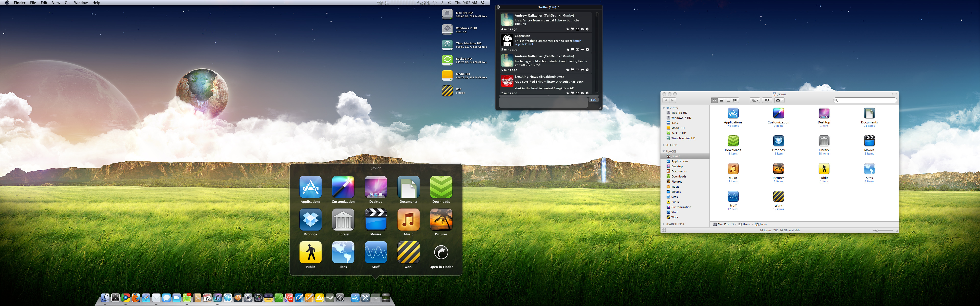This screenshot has width=980, height=306.
Task: Click the WIP striped folder on desktop
Action: 447,91
